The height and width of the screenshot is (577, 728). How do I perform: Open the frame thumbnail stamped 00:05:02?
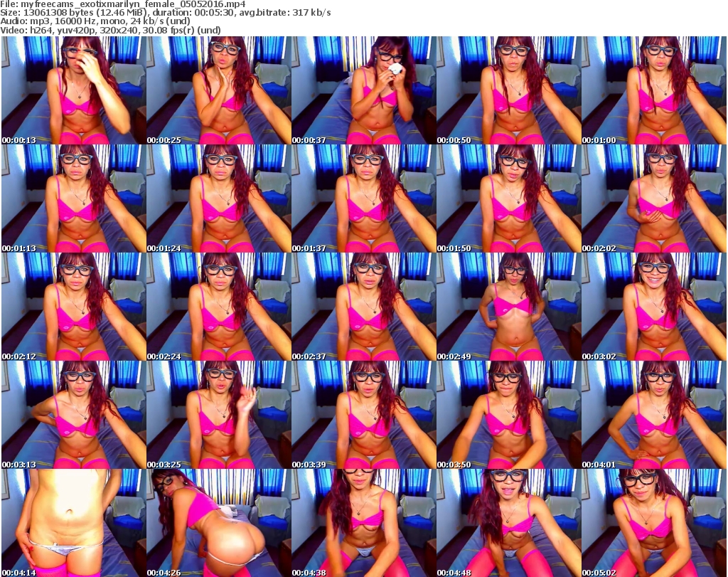[654, 523]
